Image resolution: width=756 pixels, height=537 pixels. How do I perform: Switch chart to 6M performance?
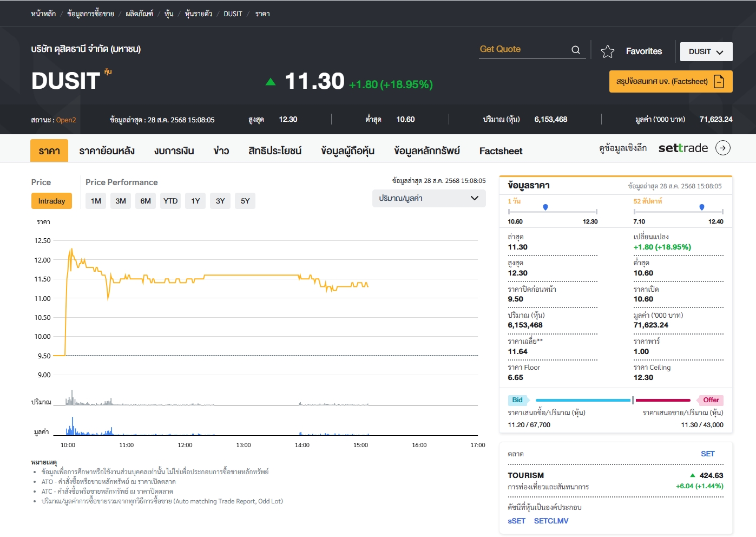tap(146, 201)
